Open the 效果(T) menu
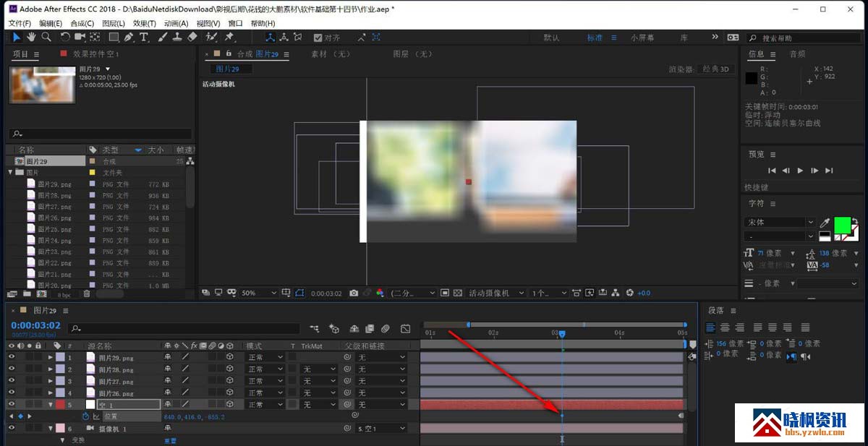868x446 pixels. 145,23
